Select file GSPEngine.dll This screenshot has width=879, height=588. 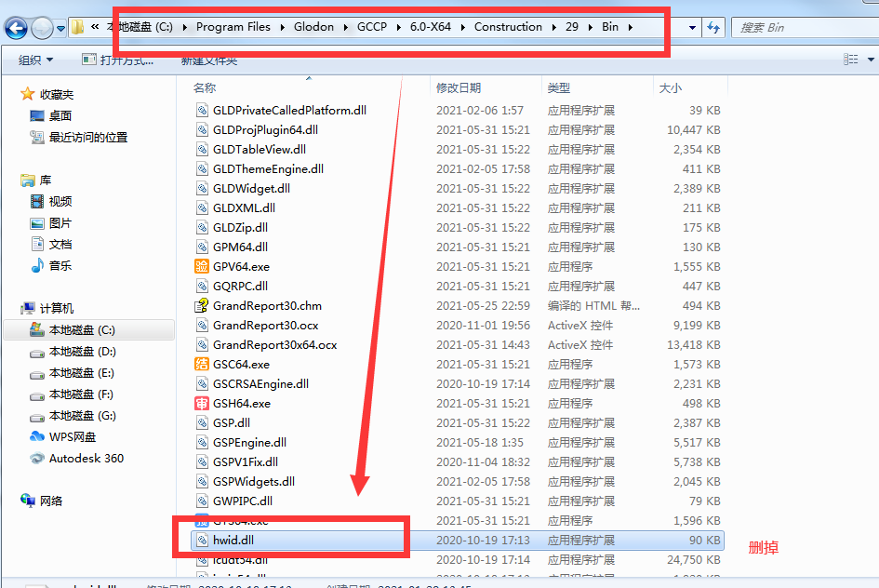(250, 442)
